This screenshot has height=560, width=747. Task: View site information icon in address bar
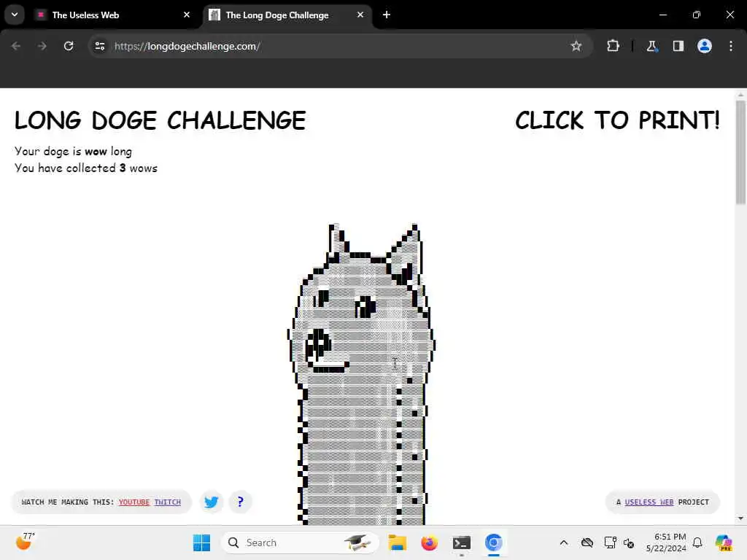[99, 46]
